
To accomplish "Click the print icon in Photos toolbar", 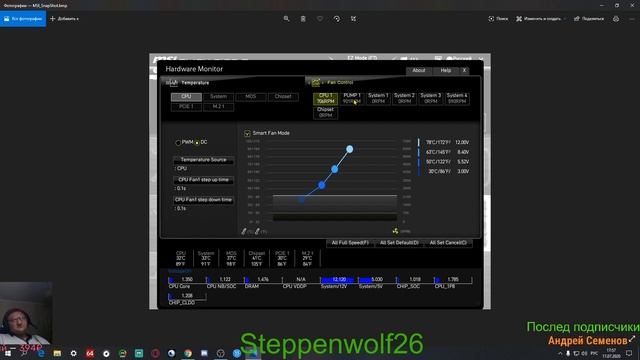I will (616, 19).
